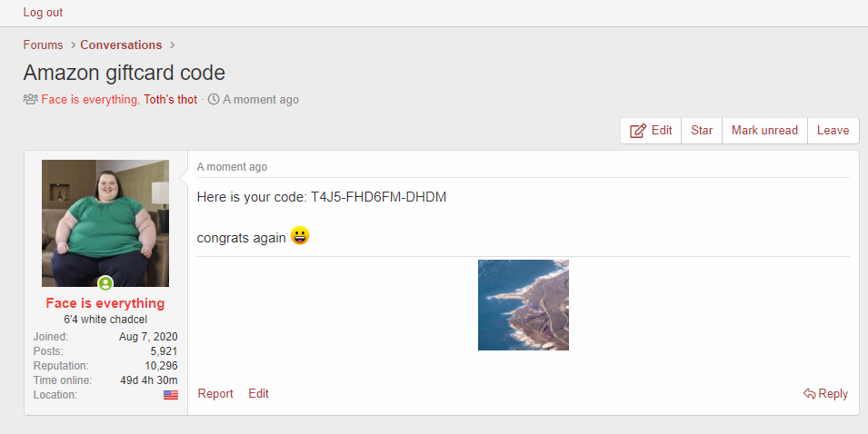
Task: Click the chevron after Conversations breadcrumb
Action: (172, 44)
